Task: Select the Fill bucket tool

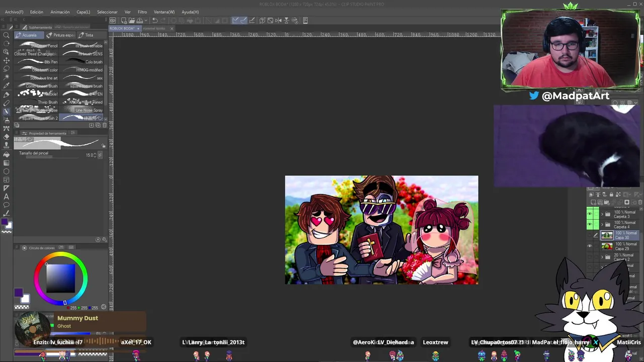Action: point(6,154)
